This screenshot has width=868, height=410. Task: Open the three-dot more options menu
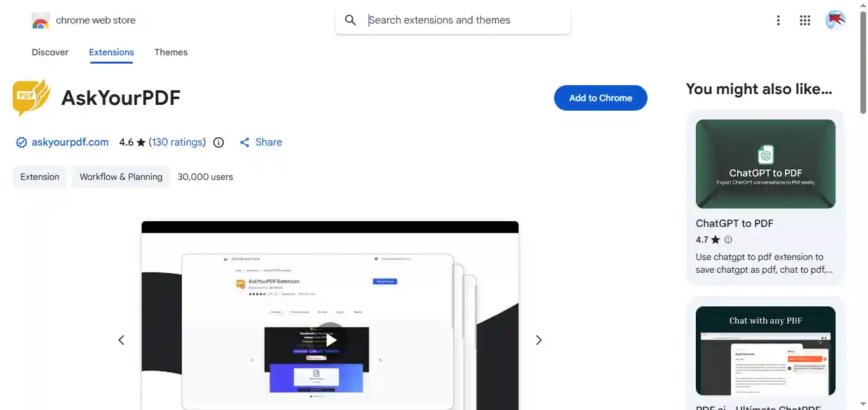pos(778,20)
